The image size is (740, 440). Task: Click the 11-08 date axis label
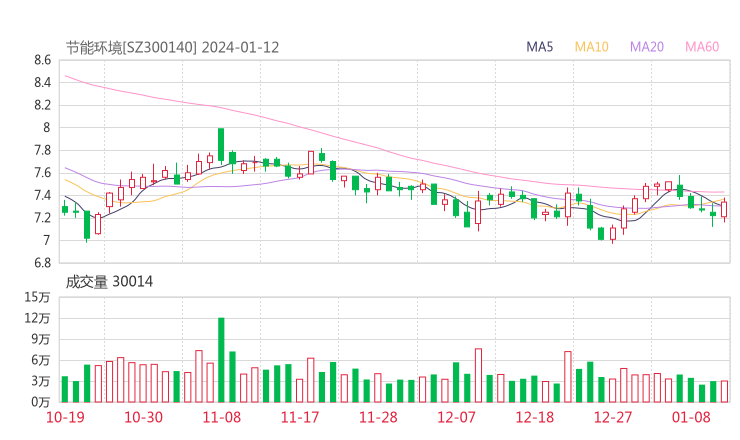(x=221, y=417)
